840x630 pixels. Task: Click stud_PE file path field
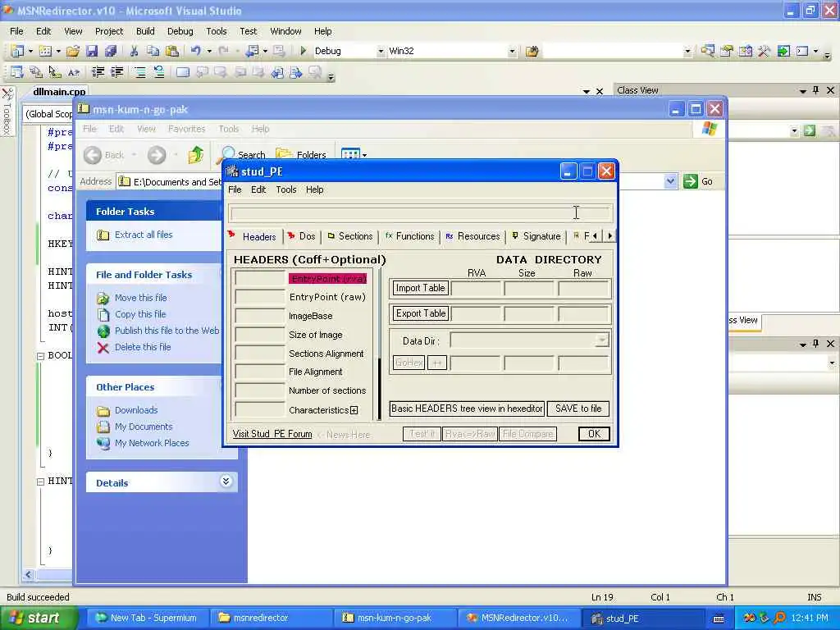[x=421, y=213]
